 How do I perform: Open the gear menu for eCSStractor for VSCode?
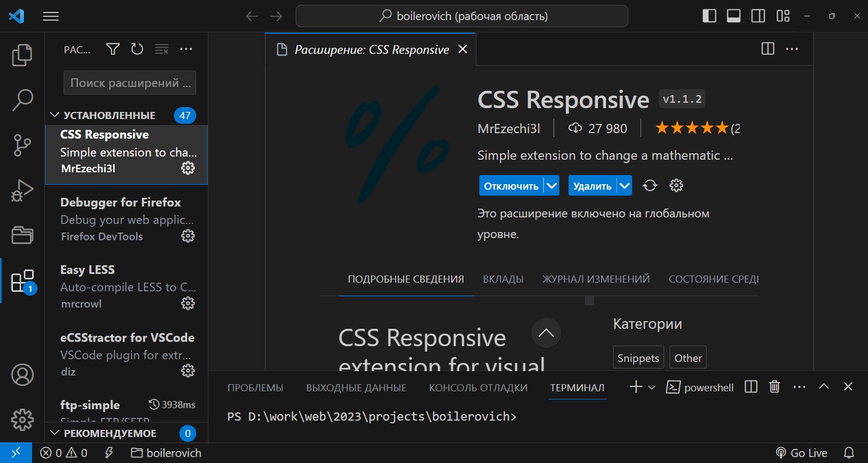click(x=188, y=371)
